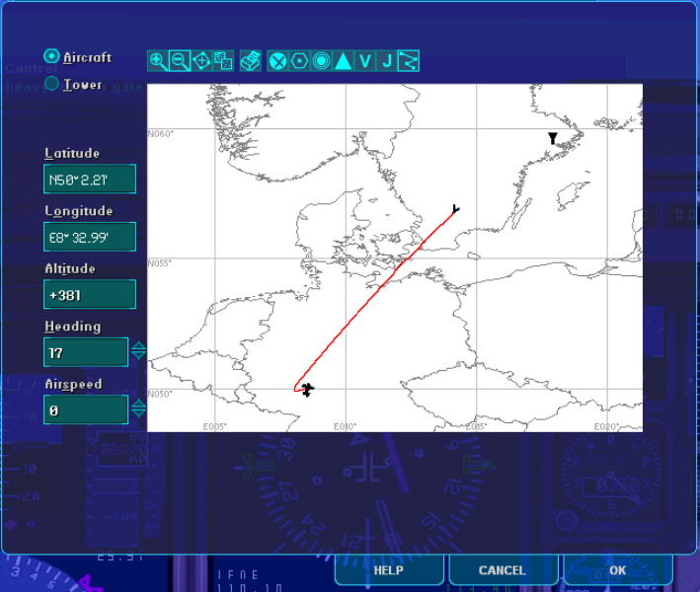700x592 pixels.
Task: Zoom out of the map
Action: point(180,61)
